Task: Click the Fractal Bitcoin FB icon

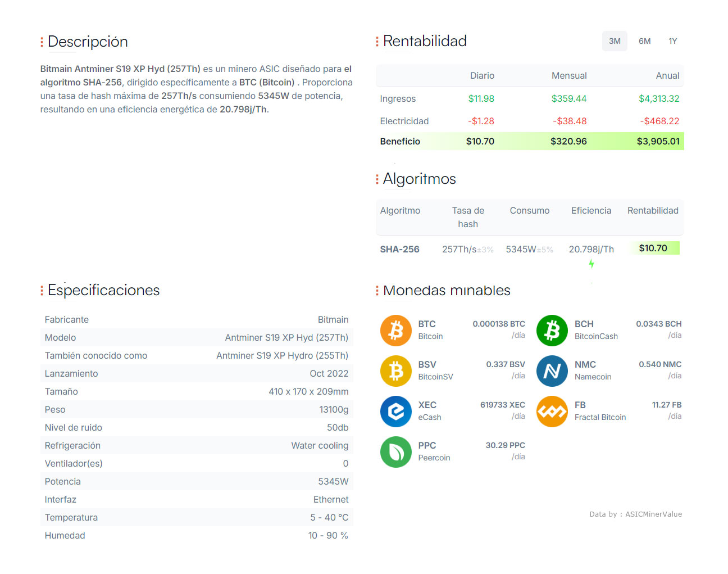Action: coord(552,412)
